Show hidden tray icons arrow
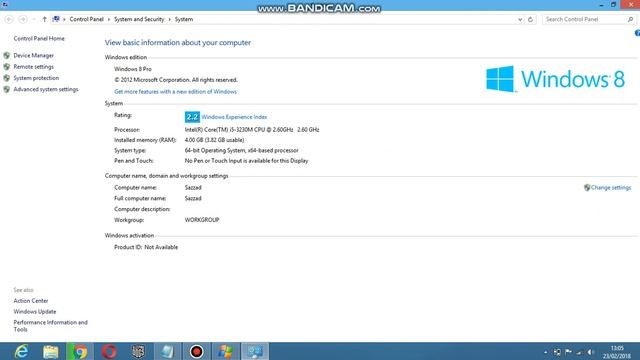 click(546, 352)
